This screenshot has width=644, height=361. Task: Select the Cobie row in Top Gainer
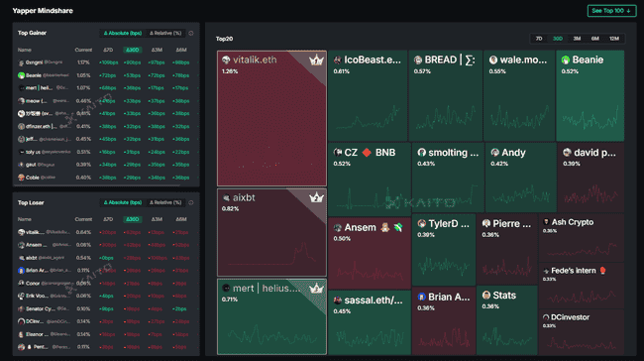[x=106, y=178]
